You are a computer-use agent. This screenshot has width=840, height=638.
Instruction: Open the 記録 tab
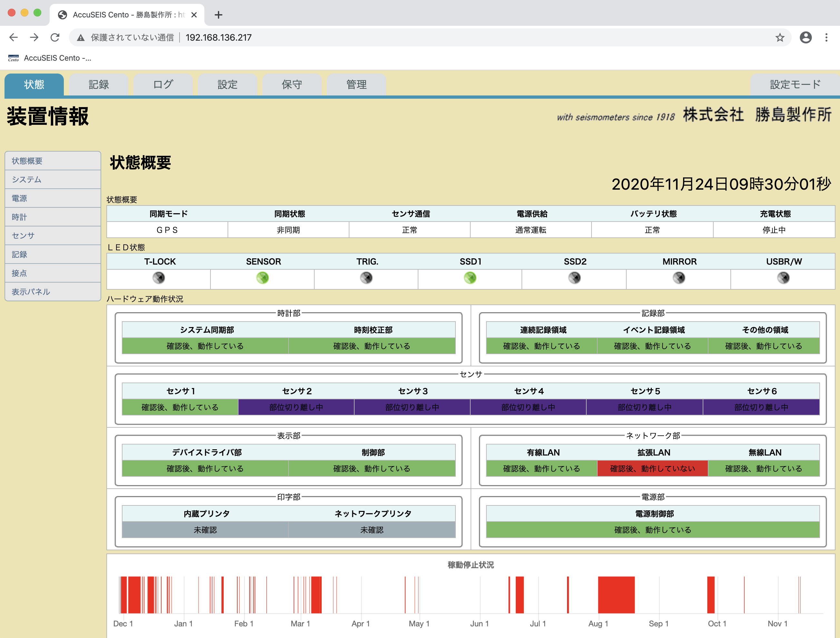point(99,85)
